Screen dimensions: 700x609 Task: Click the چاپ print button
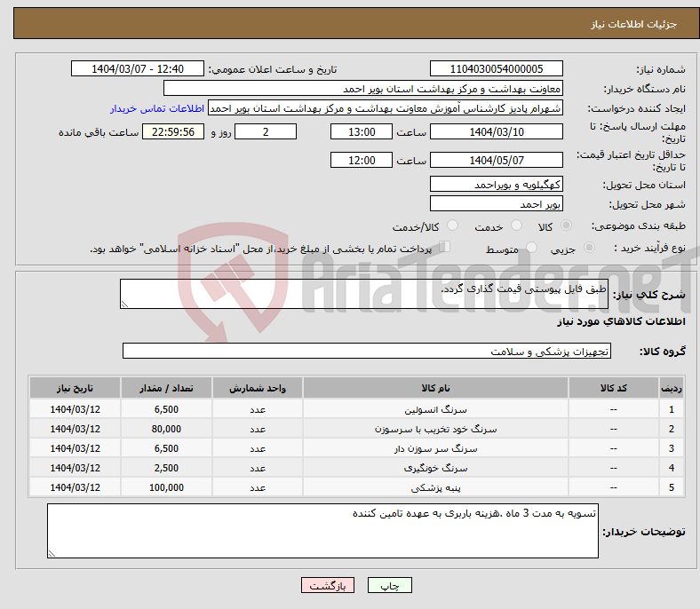[390, 585]
